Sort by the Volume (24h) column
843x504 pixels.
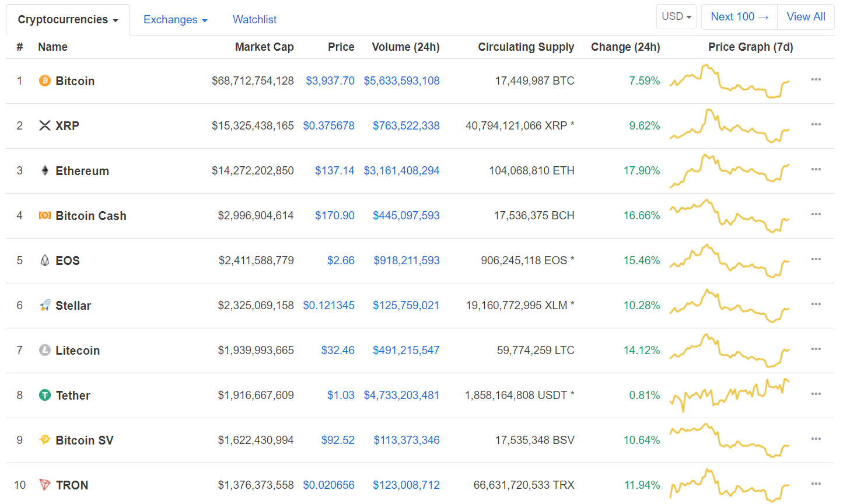pos(406,47)
